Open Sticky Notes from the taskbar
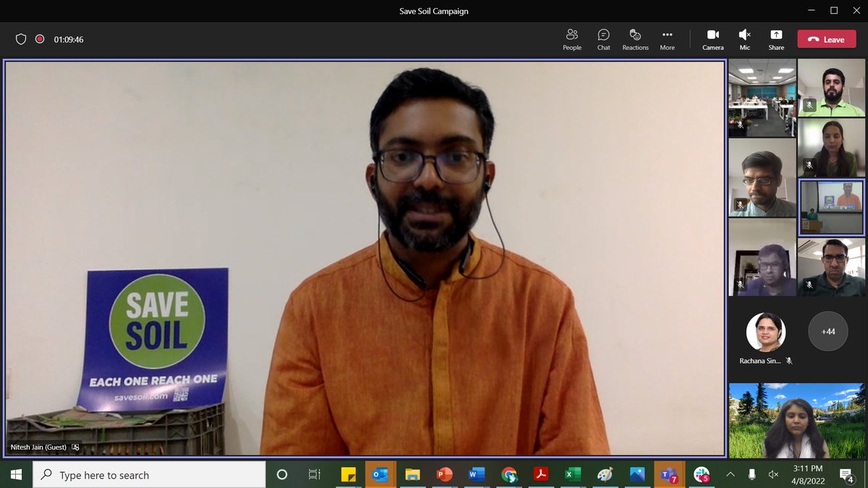Viewport: 868px width, 488px height. tap(348, 474)
